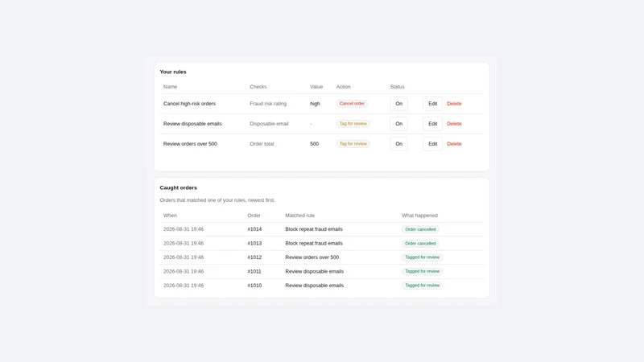Click the Matched rule column header

click(x=299, y=216)
